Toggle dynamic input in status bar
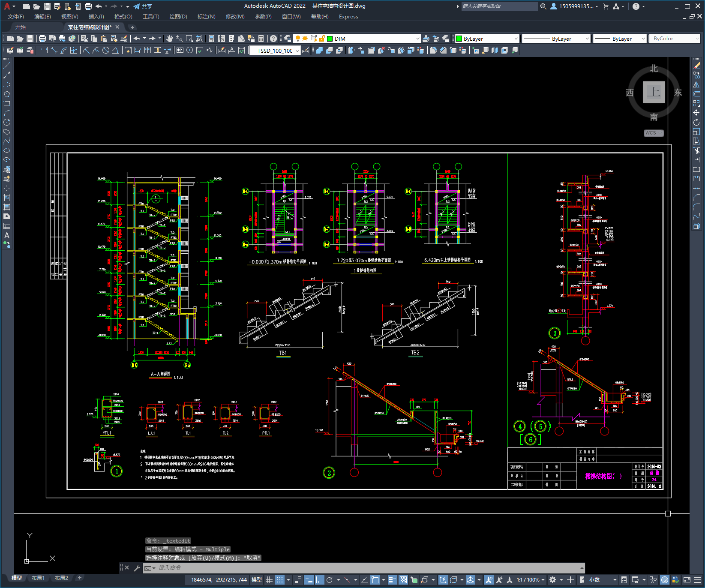The image size is (705, 588). [x=309, y=580]
